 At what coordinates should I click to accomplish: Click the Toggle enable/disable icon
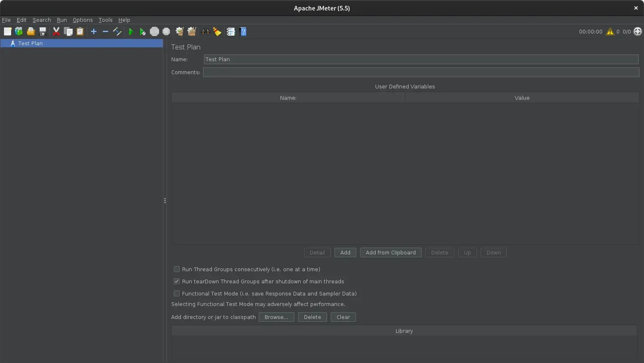coord(117,31)
